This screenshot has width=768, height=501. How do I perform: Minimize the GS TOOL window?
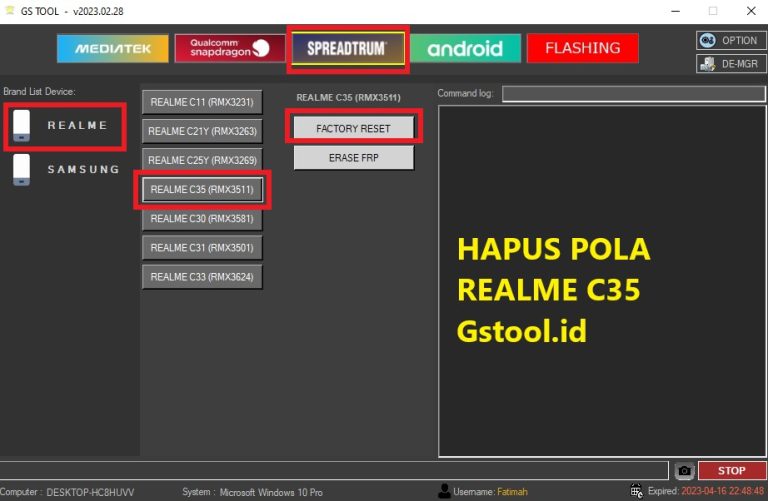(x=675, y=11)
